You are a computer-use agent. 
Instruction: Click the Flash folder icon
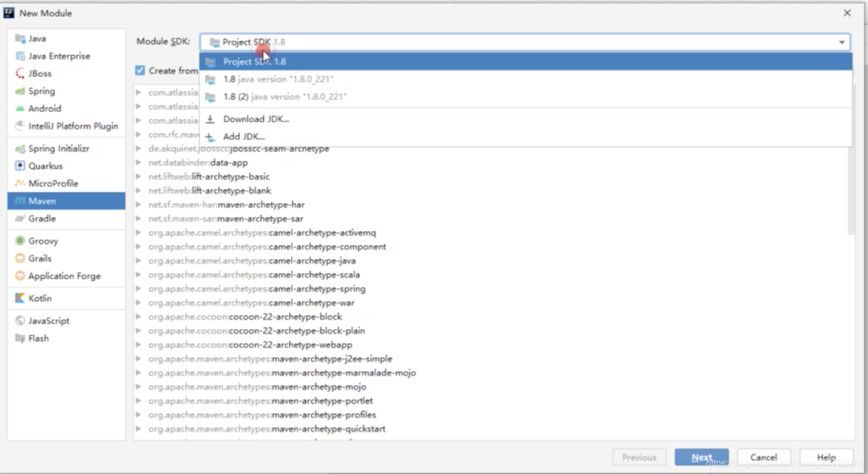pyautogui.click(x=20, y=339)
